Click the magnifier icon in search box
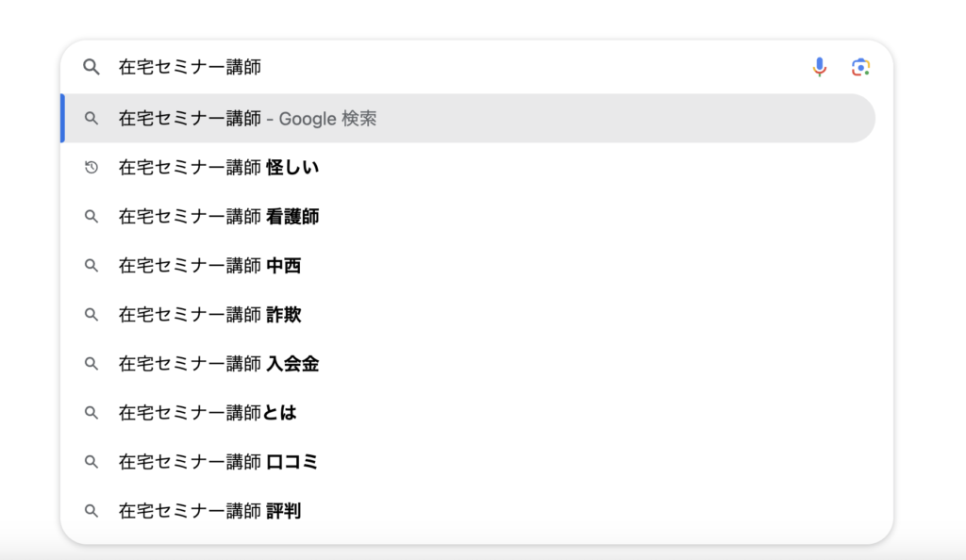Viewport: 966px width, 560px height. point(92,67)
